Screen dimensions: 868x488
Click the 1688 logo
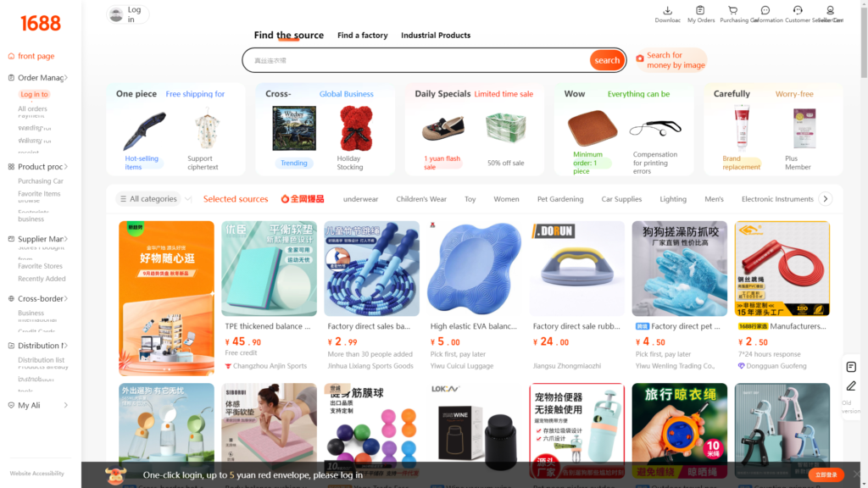click(x=41, y=23)
